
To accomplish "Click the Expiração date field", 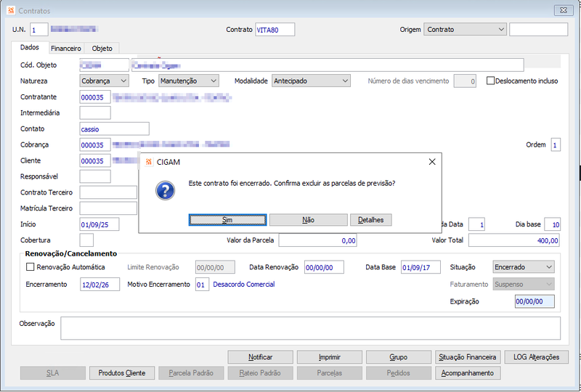I will click(535, 301).
